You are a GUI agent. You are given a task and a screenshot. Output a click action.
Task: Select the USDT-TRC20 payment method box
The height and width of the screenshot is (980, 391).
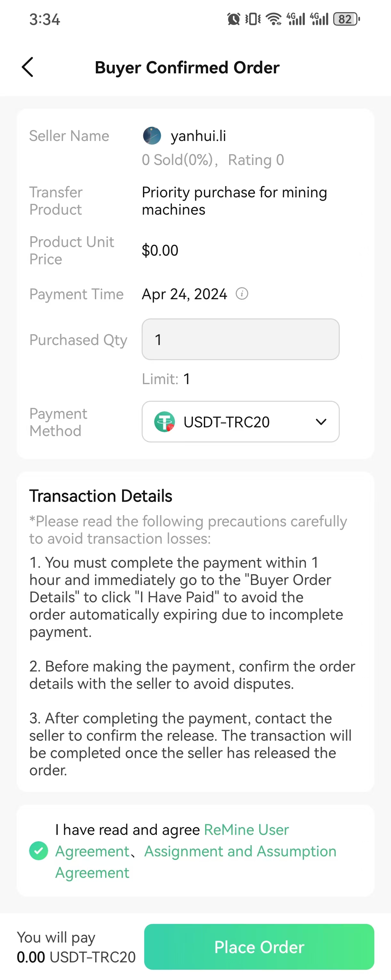click(241, 422)
